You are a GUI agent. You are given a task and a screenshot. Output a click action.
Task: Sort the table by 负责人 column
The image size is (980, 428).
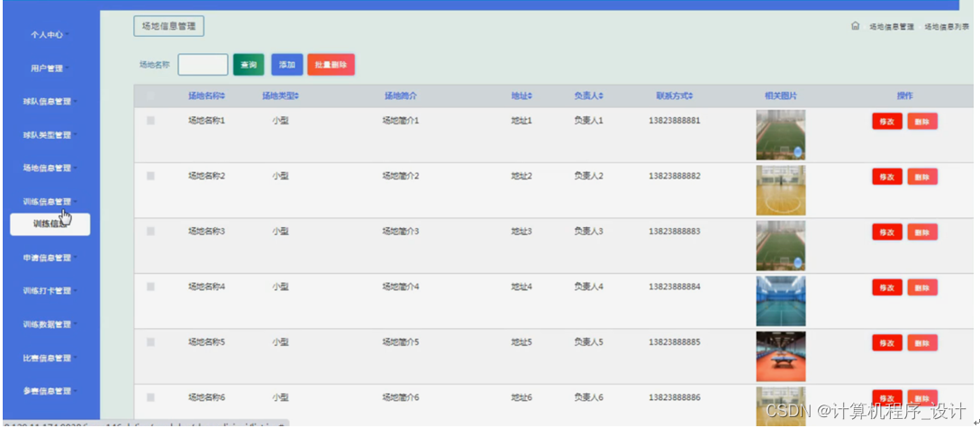(x=588, y=96)
